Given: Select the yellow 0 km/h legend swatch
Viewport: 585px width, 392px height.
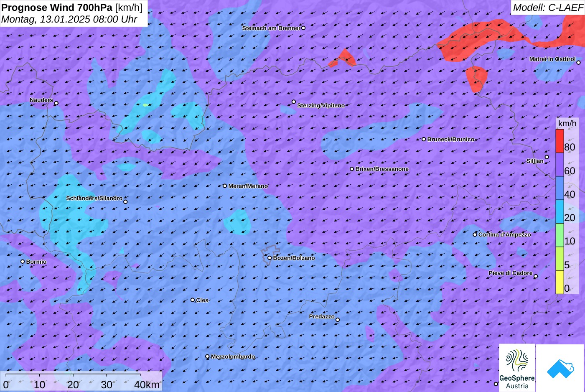Looking at the screenshot, I should (560, 282).
